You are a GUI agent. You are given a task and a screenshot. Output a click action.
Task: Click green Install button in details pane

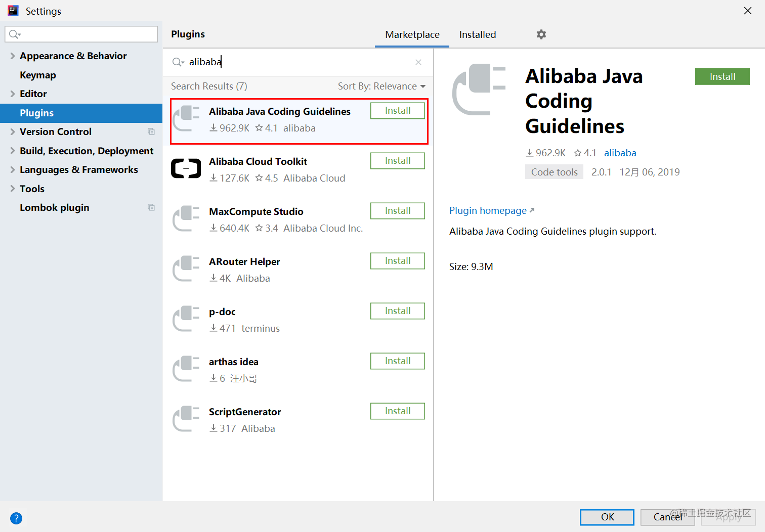pyautogui.click(x=722, y=76)
